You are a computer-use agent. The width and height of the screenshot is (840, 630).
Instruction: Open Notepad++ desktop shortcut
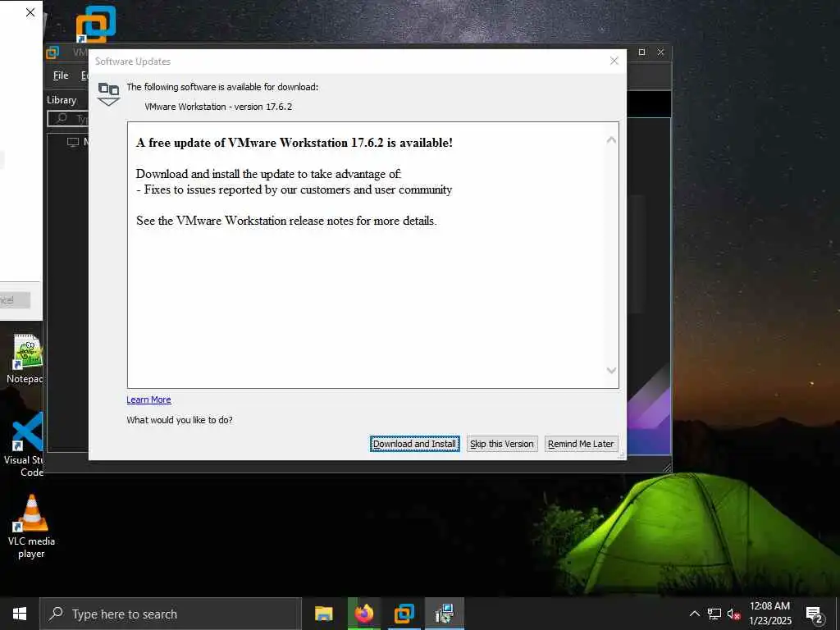[25, 359]
